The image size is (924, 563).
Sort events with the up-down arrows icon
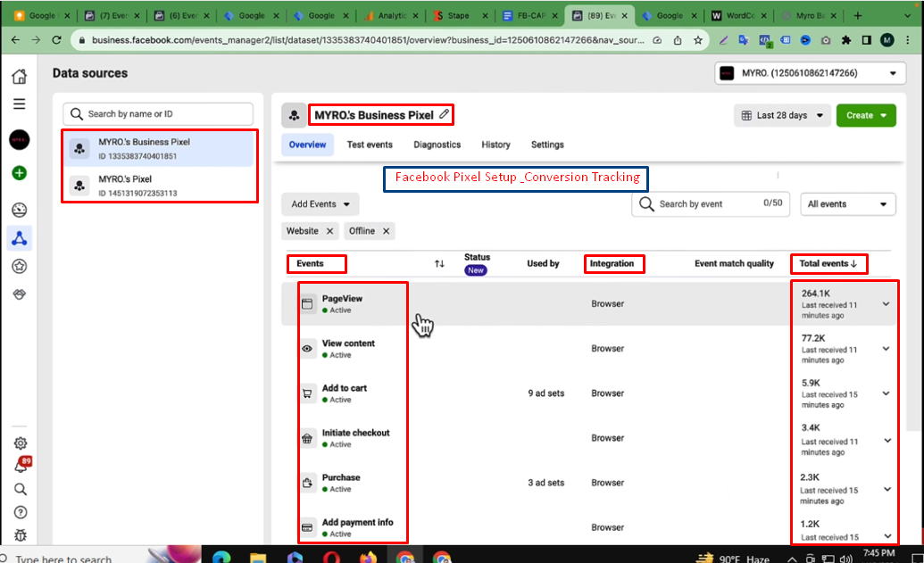point(439,264)
